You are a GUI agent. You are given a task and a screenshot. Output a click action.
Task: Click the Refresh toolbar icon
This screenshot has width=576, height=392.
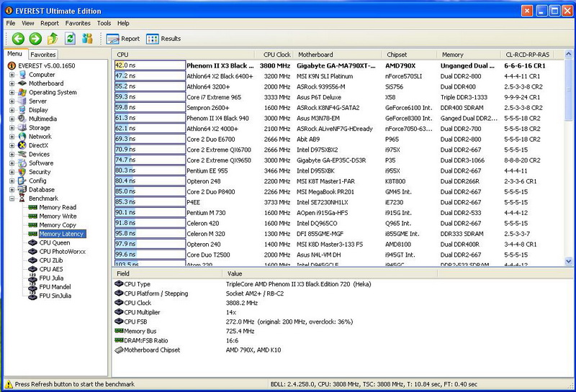click(x=70, y=39)
